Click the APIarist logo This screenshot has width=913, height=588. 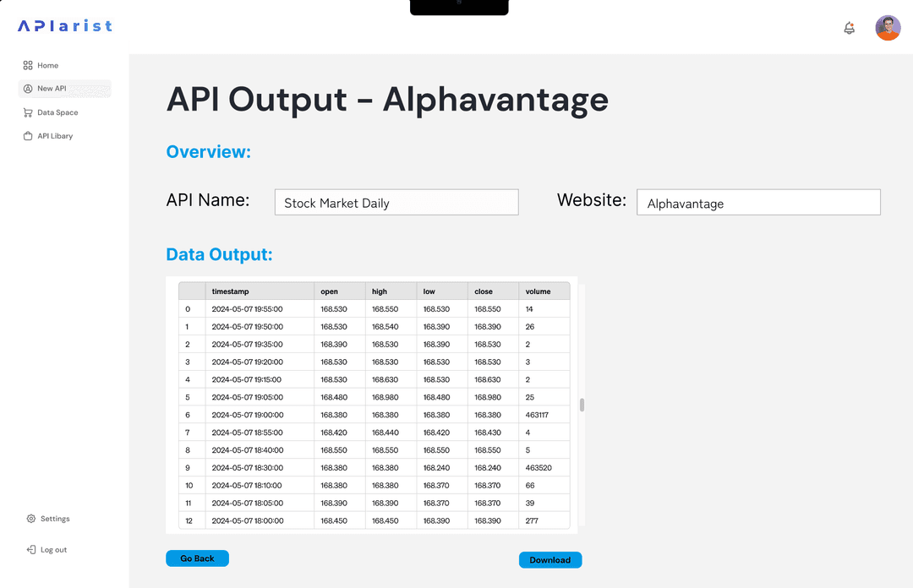point(65,25)
